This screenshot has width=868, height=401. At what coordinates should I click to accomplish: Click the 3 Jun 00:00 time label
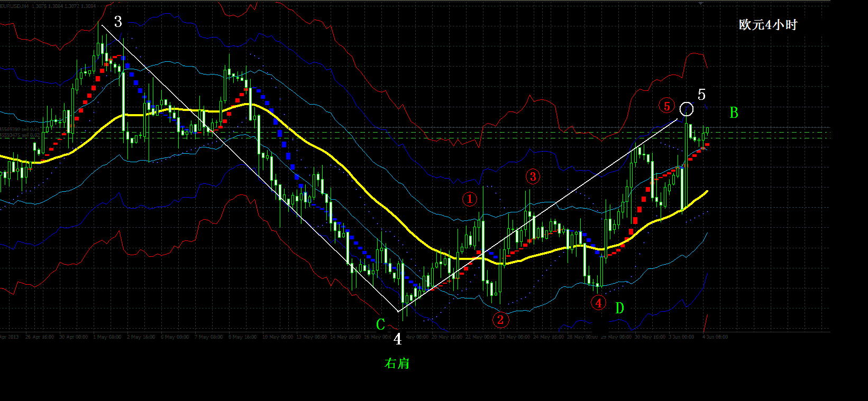tap(681, 337)
